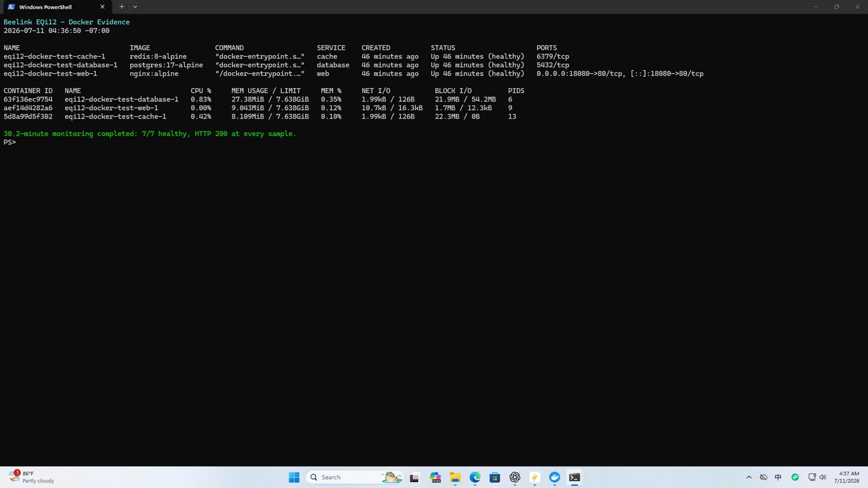Click the PowerShell icon in the tab
The width and height of the screenshot is (868, 488).
click(x=11, y=7)
